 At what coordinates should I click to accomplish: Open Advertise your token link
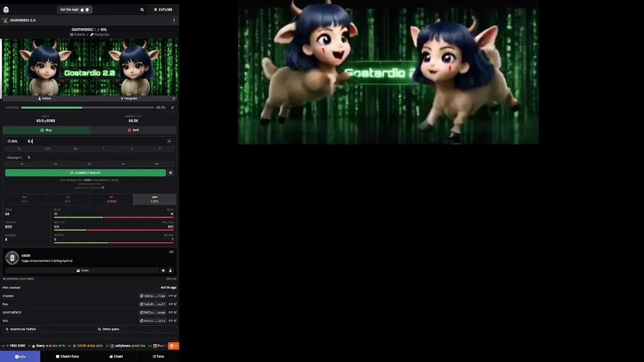(x=18, y=279)
